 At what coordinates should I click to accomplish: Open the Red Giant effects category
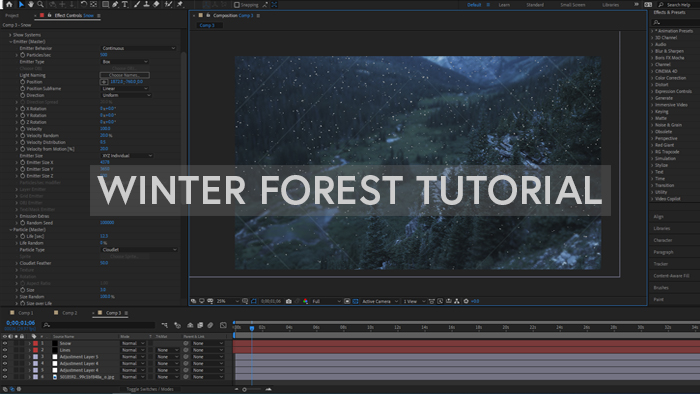coord(664,145)
